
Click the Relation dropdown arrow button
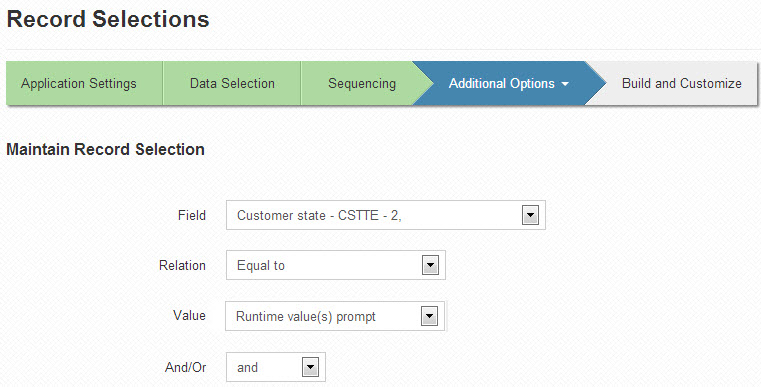click(430, 266)
